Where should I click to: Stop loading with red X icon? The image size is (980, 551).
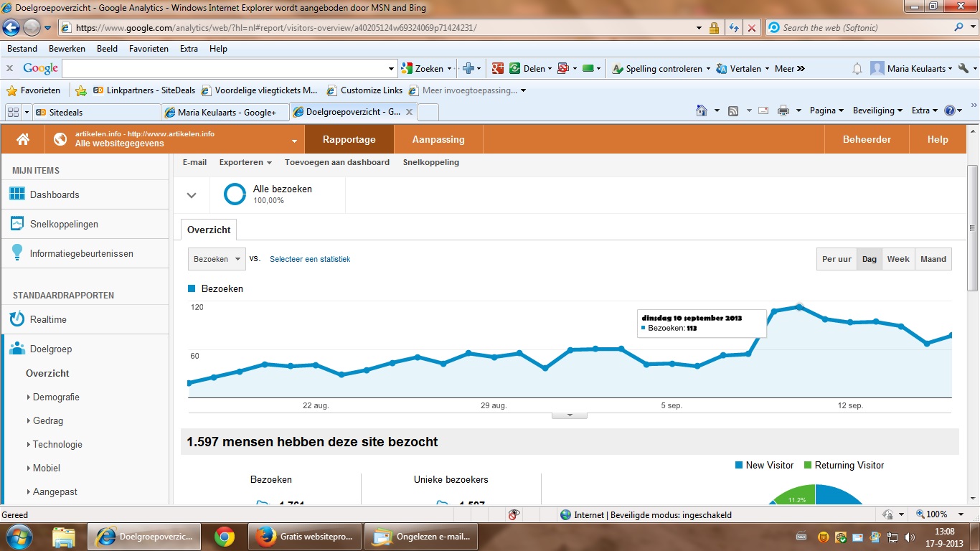coord(751,28)
